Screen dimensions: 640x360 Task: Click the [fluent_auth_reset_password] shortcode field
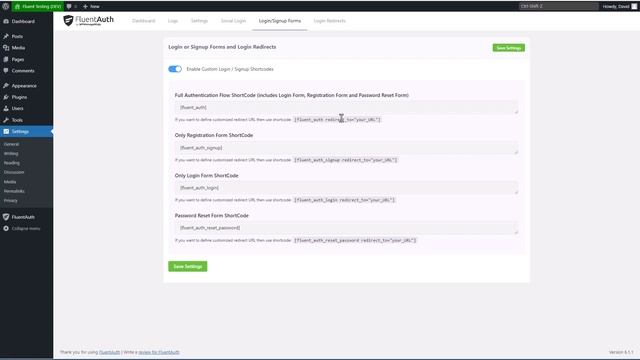click(347, 228)
